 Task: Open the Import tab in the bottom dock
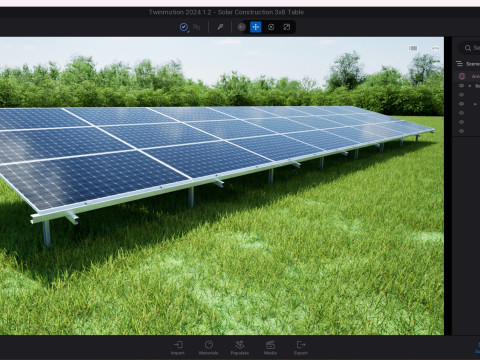point(178,348)
